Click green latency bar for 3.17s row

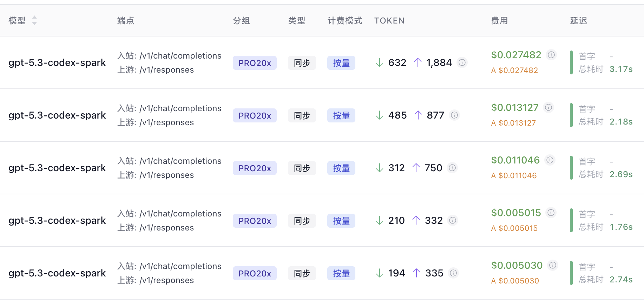coord(571,62)
